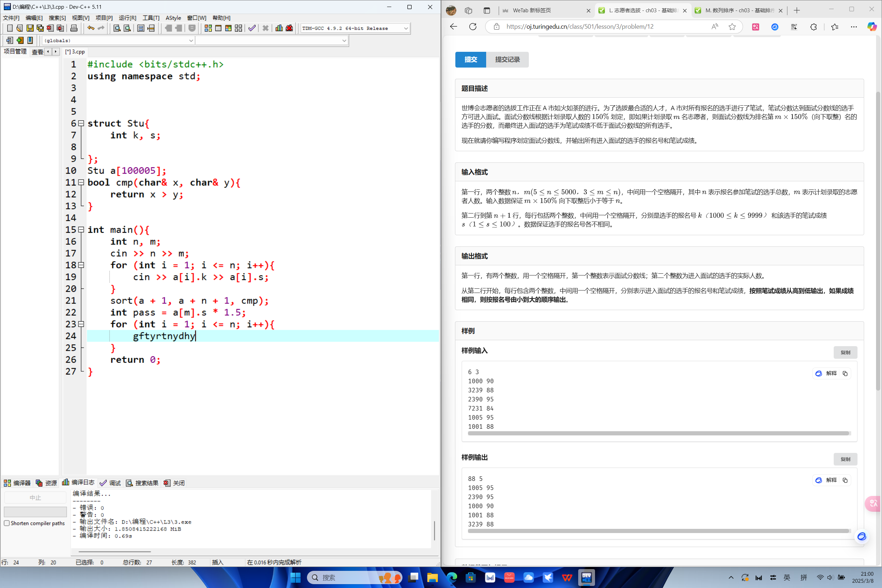Viewport: 882px width, 588px height.
Task: Click horizontal scrollbar under sample input
Action: (x=658, y=434)
